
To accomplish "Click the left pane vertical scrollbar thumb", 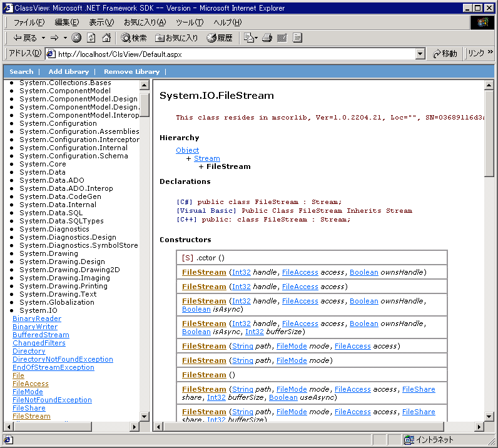I will (x=145, y=106).
